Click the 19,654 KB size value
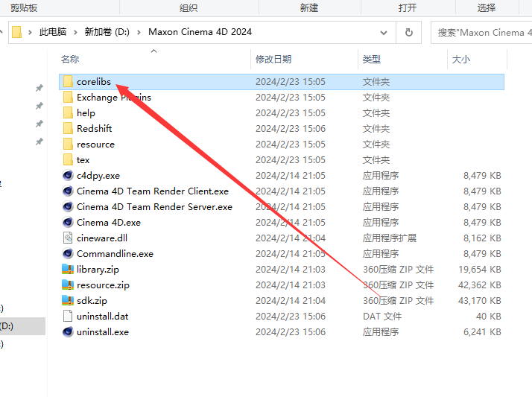The height and width of the screenshot is (397, 532). (479, 270)
